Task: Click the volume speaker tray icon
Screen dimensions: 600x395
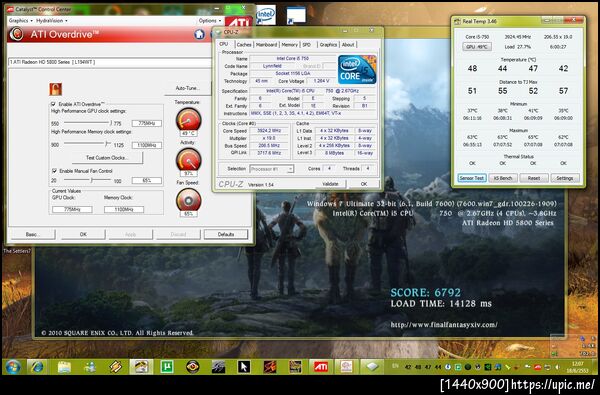Action: pyautogui.click(x=557, y=367)
